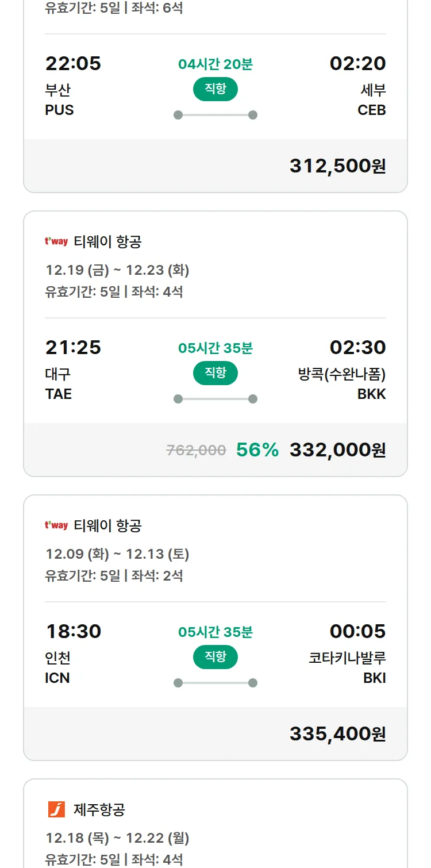This screenshot has width=431, height=868.
Task: Click the orange Jeju Air logo
Action: click(x=56, y=809)
